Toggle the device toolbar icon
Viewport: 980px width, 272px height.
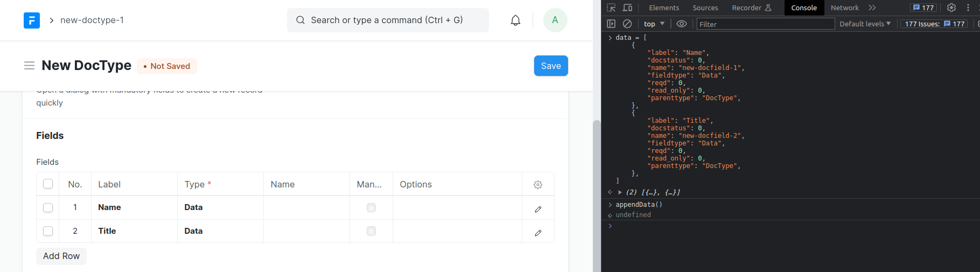coord(627,8)
